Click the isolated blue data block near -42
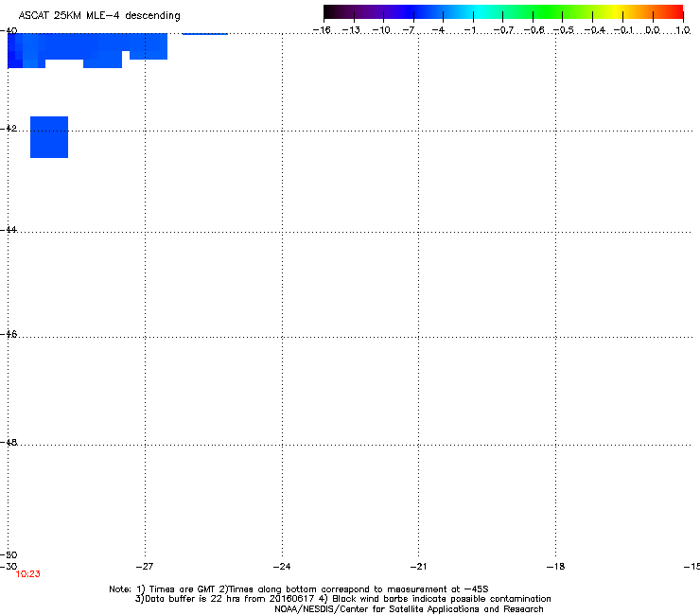The image size is (700, 615). point(49,137)
